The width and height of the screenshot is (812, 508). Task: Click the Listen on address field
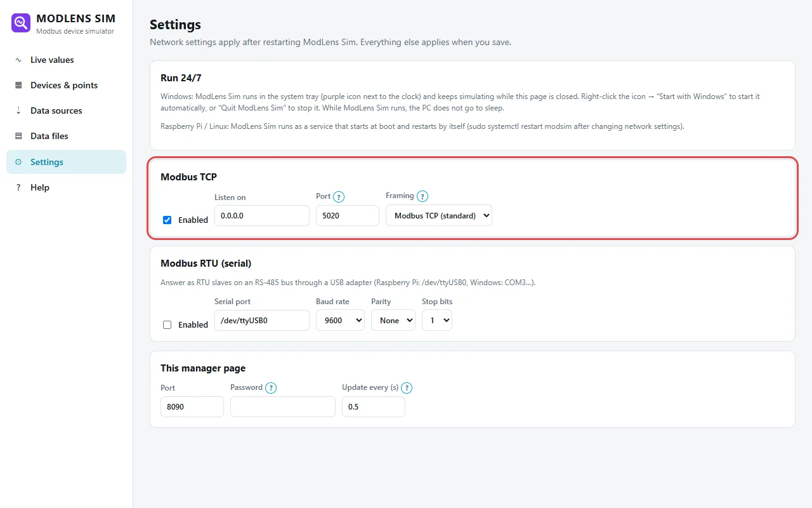tap(262, 215)
